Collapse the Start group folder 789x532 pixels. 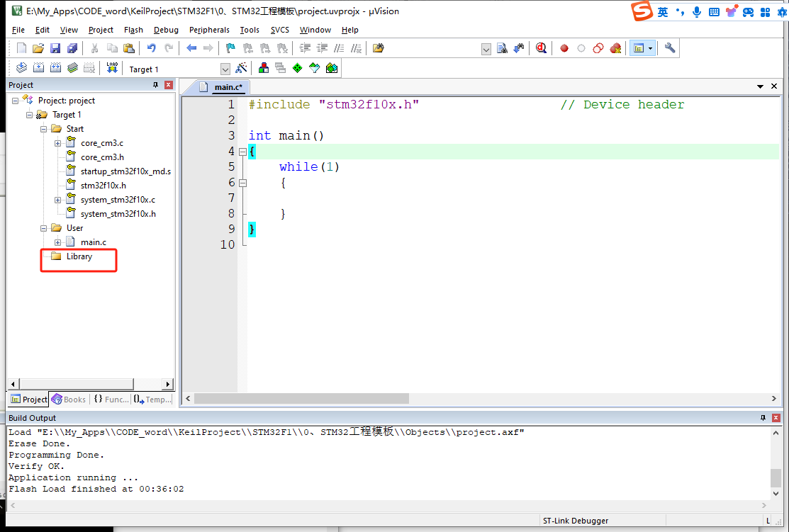[43, 129]
